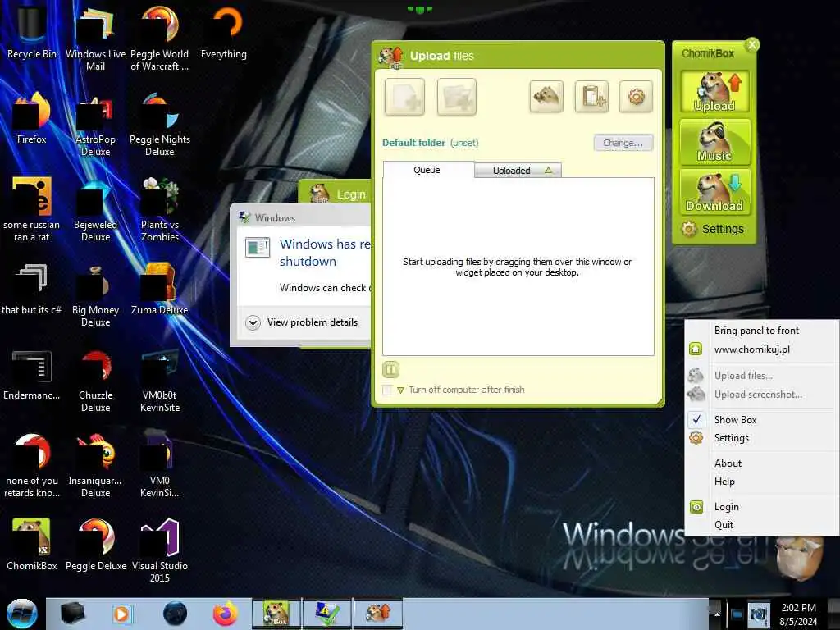Viewport: 840px width, 630px height.
Task: Select the Firefox desktop icon
Action: tap(32, 118)
